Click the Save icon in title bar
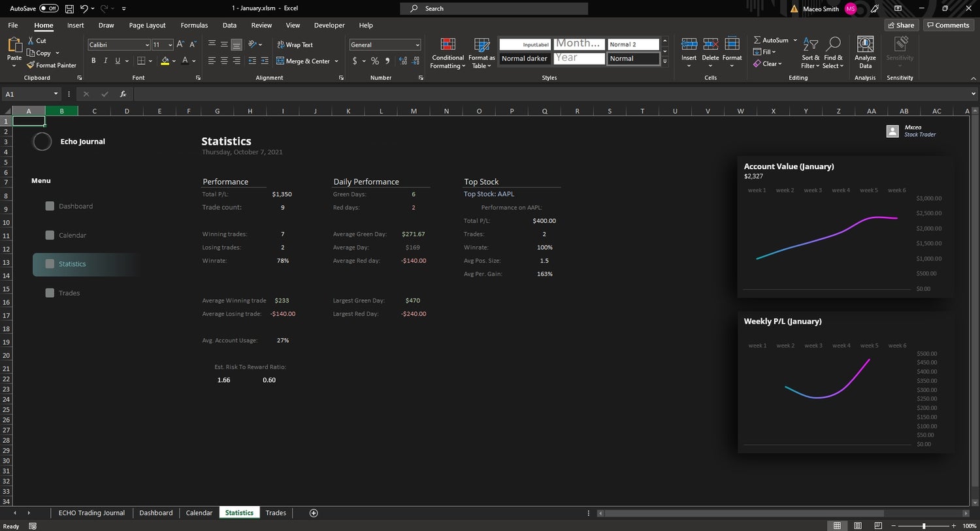Image resolution: width=980 pixels, height=531 pixels. 69,8
